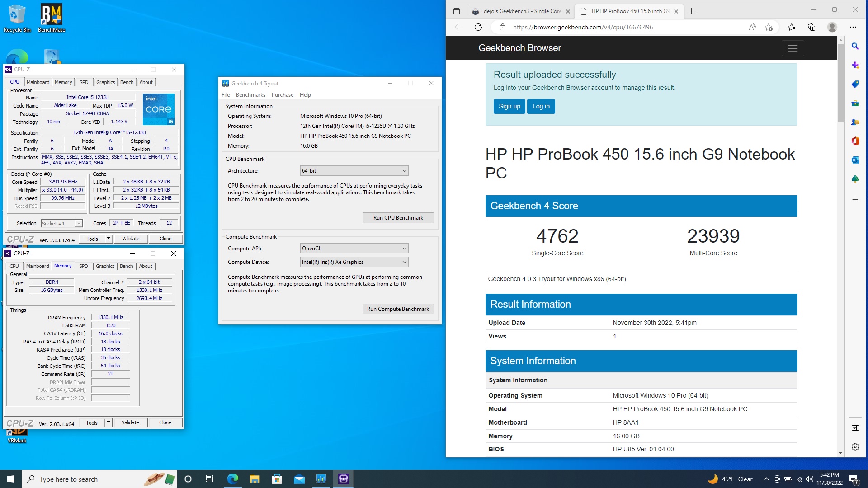The height and width of the screenshot is (488, 868).
Task: Open the Collections icon in Edge toolbar
Action: point(811,27)
